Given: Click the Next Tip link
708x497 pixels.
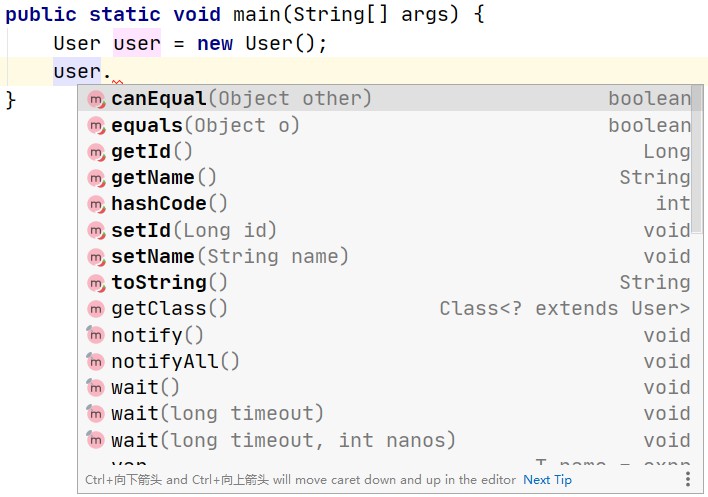Looking at the screenshot, I should coord(547,480).
